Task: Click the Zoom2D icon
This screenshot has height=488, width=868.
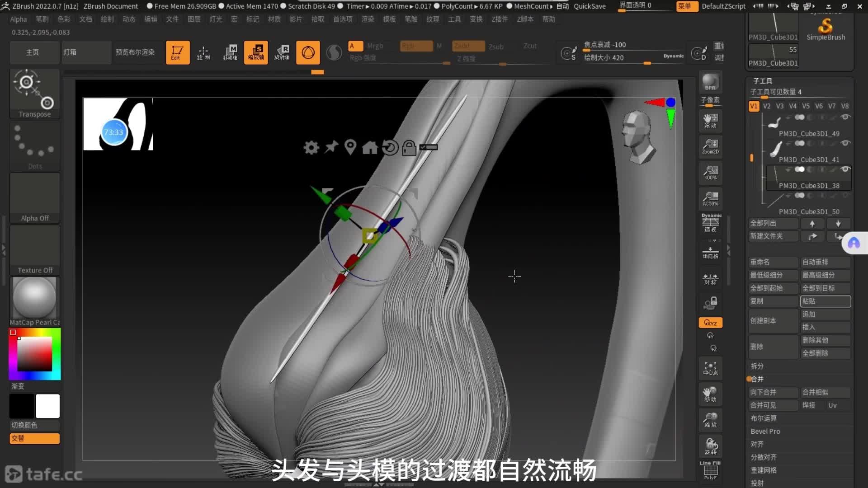Action: pos(710,146)
